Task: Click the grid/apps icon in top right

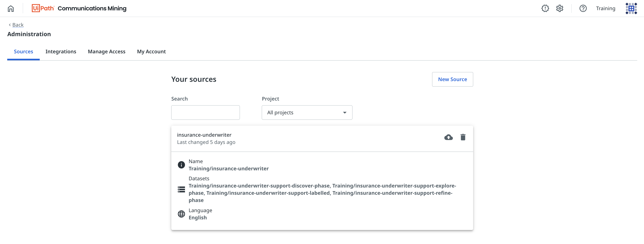Action: click(631, 8)
